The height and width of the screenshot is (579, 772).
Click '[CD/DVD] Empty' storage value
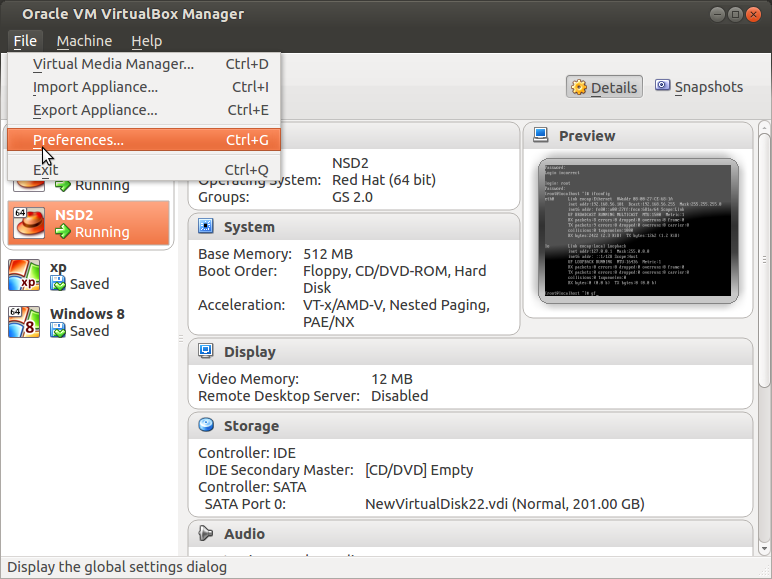pos(419,470)
